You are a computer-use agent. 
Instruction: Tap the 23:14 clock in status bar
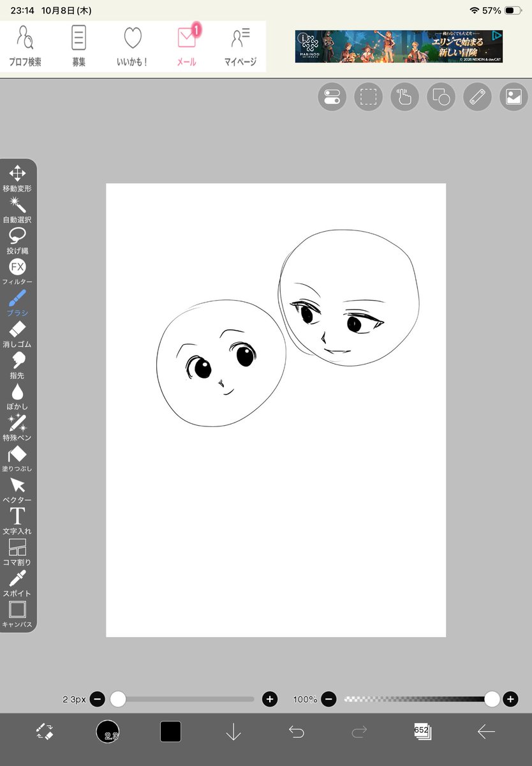pos(22,11)
